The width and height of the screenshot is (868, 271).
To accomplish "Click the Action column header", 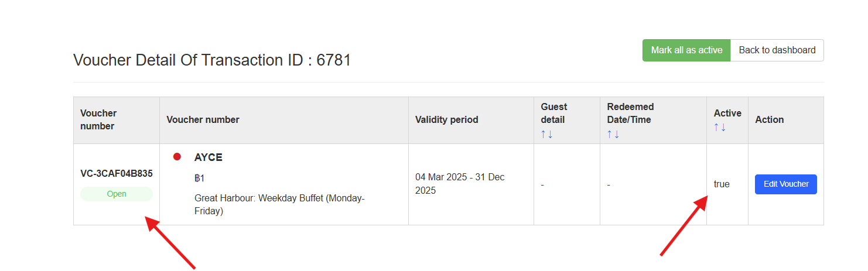I will pos(769,119).
